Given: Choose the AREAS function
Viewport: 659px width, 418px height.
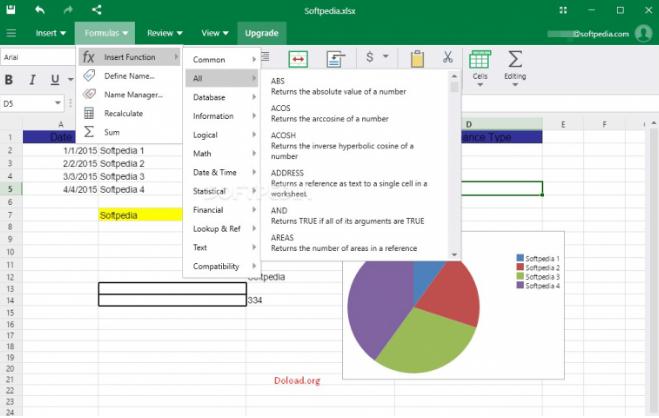Looking at the screenshot, I should [355, 243].
